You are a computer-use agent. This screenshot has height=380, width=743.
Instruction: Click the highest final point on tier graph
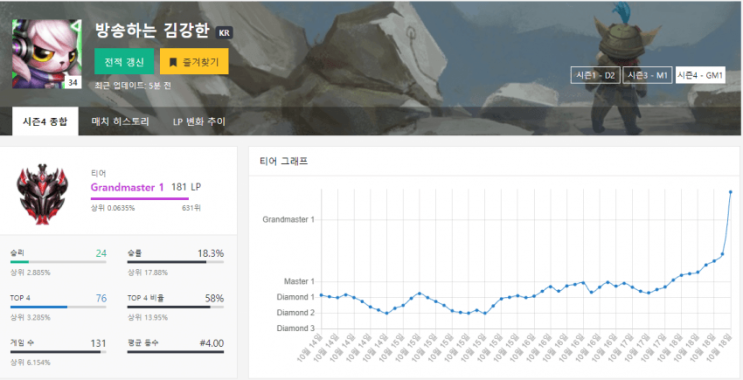coord(730,192)
